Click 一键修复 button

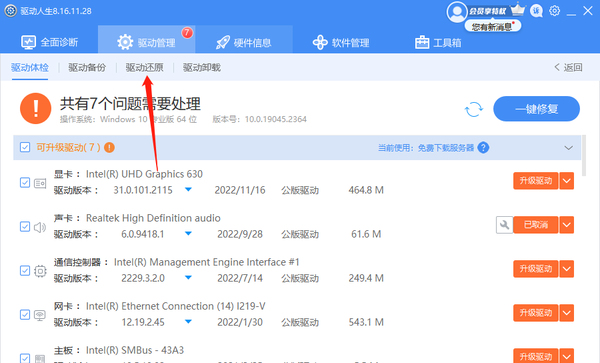click(x=536, y=109)
